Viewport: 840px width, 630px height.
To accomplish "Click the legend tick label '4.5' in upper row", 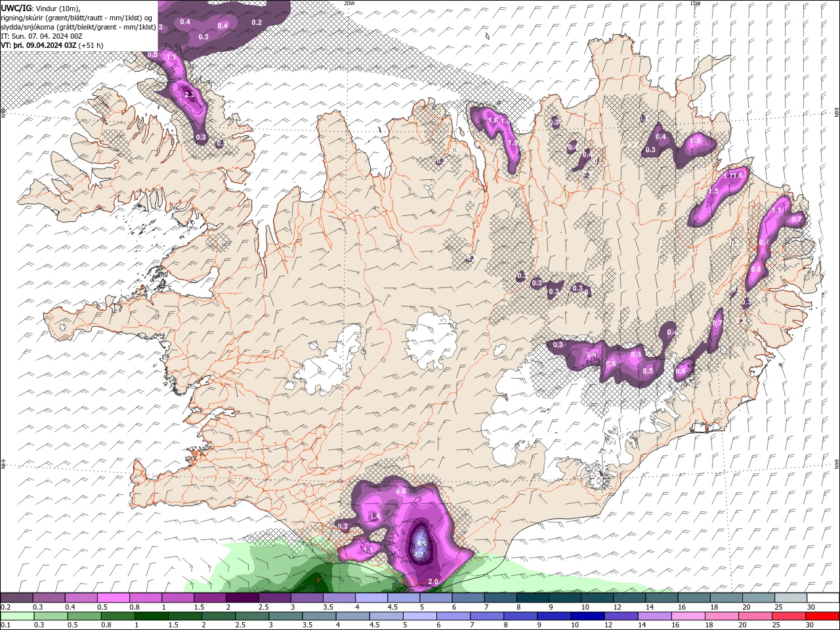I will 392,607.
